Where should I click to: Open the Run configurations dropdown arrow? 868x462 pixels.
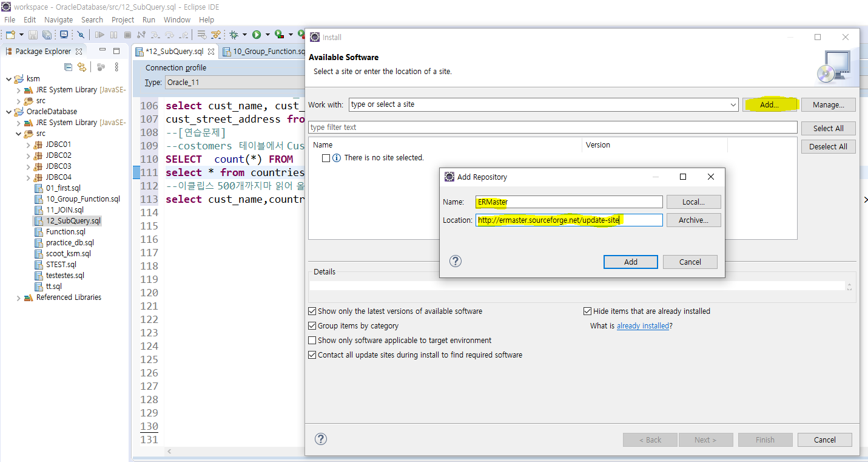[x=267, y=35]
